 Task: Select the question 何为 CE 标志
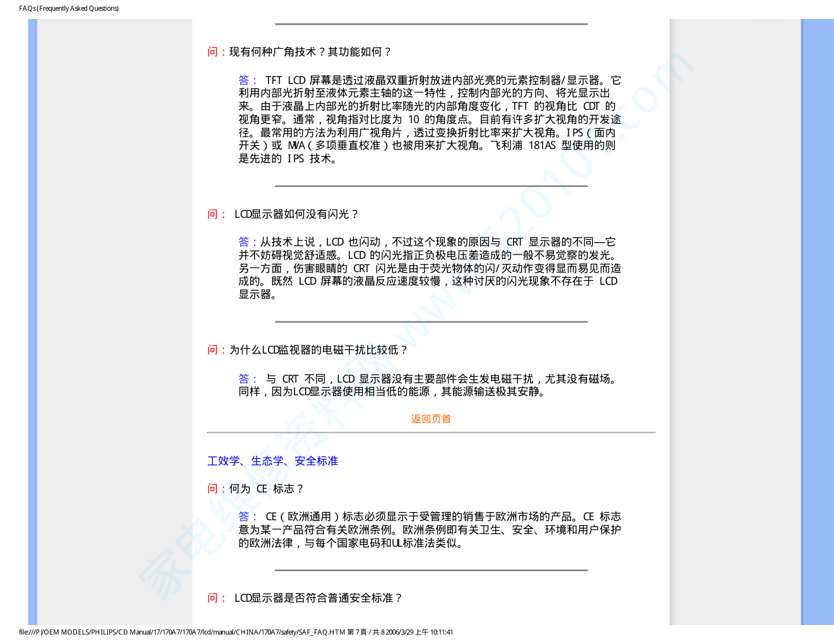pos(266,489)
